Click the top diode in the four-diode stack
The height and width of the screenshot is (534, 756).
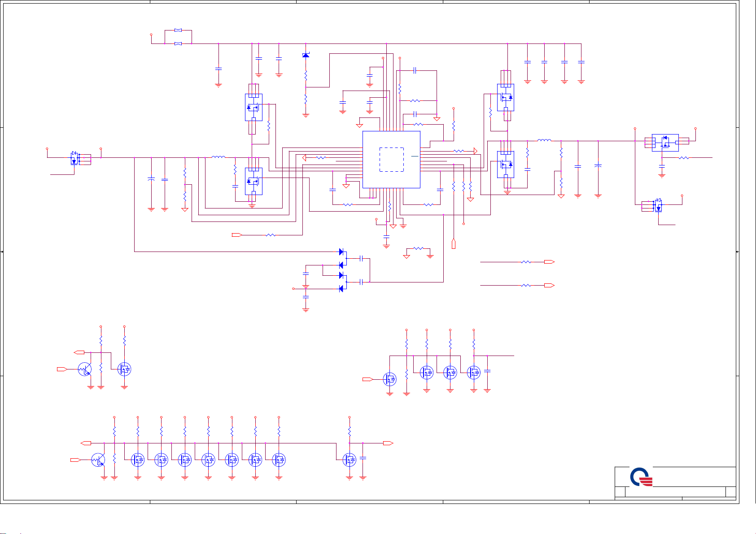click(x=341, y=252)
